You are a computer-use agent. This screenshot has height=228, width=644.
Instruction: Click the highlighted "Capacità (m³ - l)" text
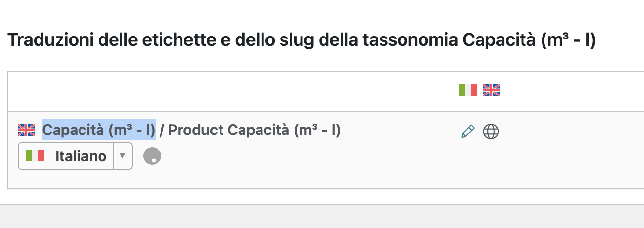click(x=99, y=130)
